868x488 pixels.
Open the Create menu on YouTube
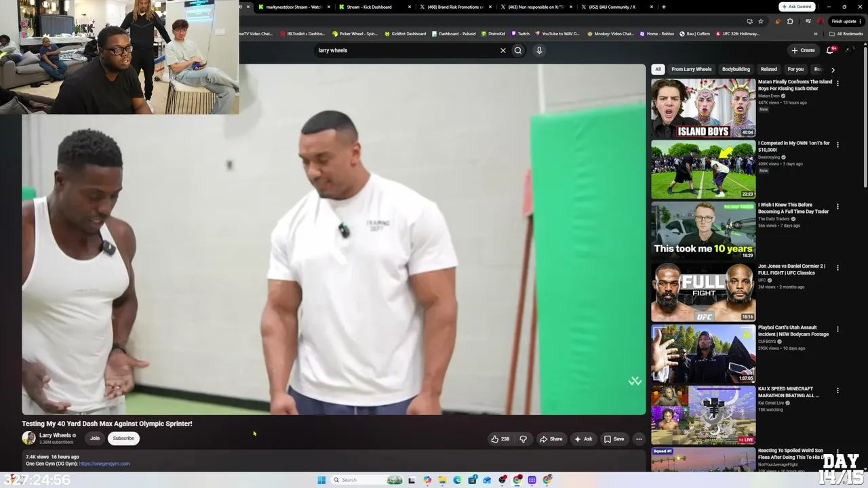(803, 50)
